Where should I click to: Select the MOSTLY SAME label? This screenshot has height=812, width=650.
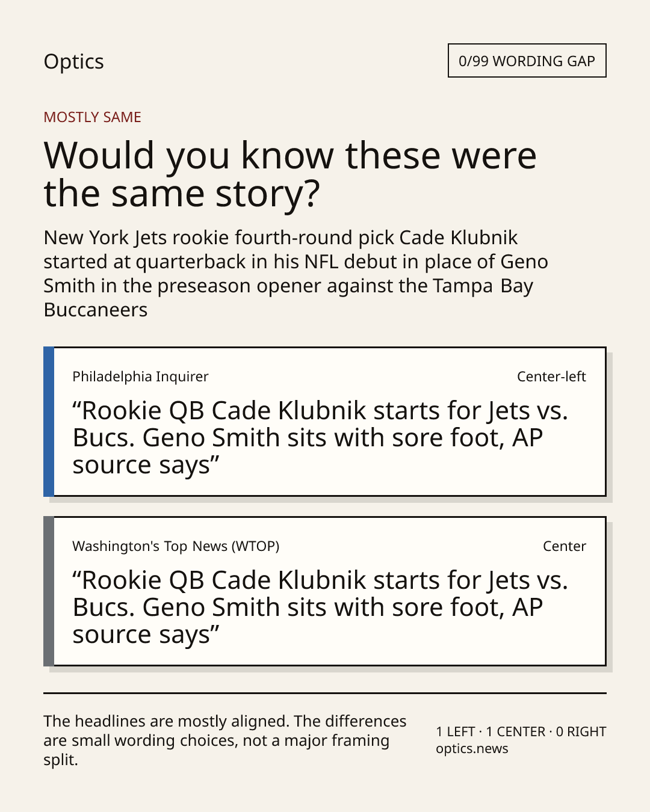pos(92,117)
